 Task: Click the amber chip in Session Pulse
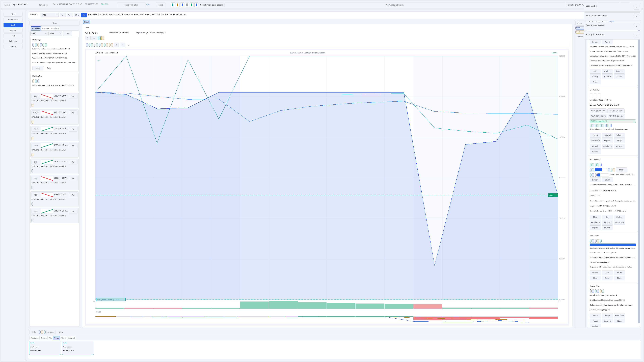(601, 291)
